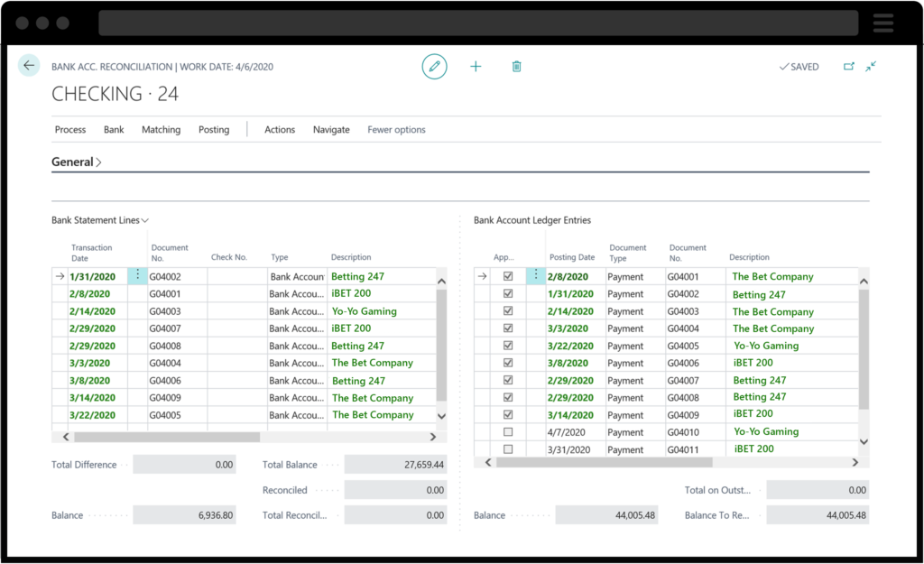This screenshot has width=924, height=564.
Task: Click statement lines horizontal scrollbar
Action: pos(167,437)
